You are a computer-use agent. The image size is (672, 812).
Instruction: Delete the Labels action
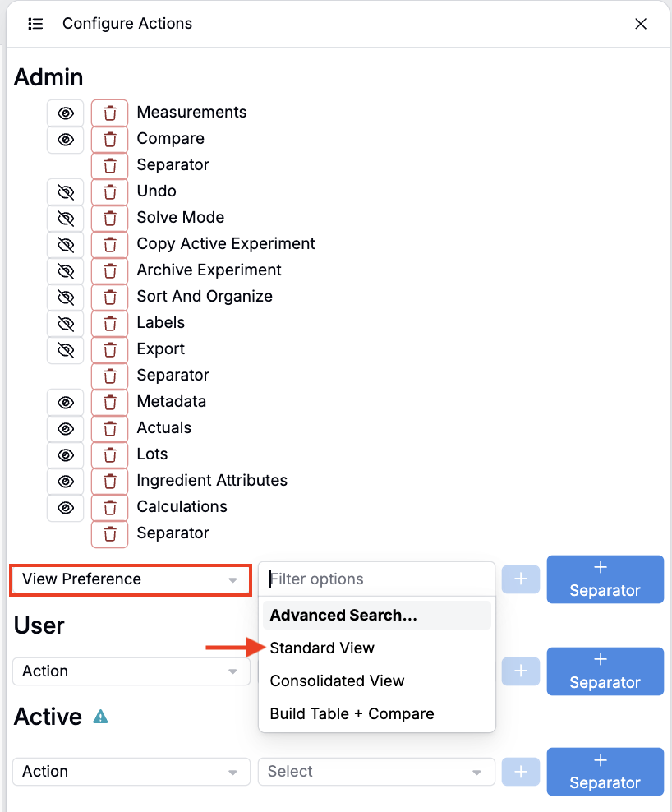109,323
